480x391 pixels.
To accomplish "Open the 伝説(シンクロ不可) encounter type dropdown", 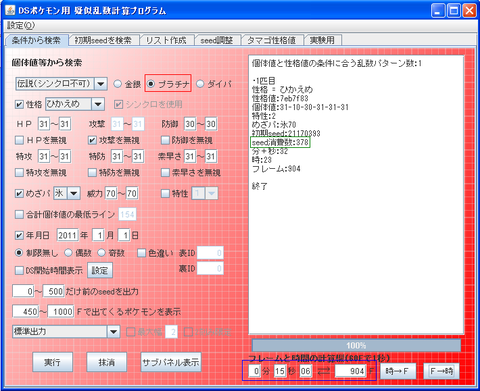I will point(101,84).
